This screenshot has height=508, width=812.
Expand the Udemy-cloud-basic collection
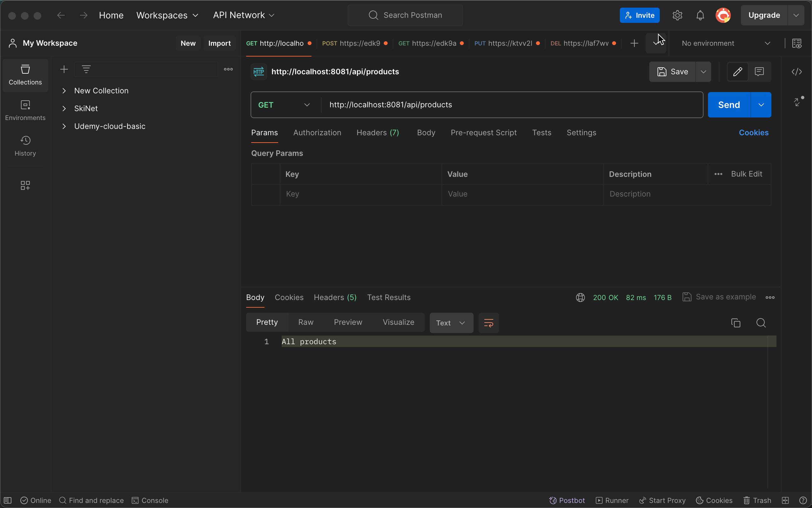click(64, 126)
